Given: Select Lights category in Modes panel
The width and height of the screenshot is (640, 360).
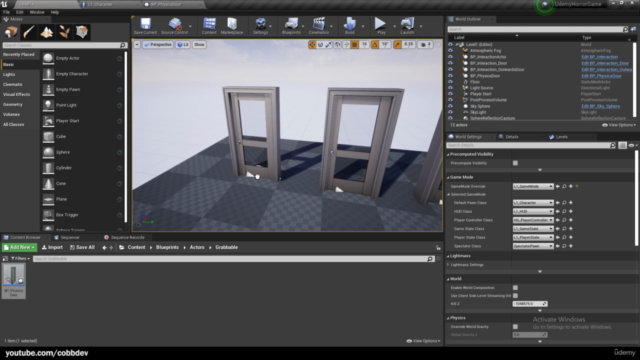Looking at the screenshot, I should 9,74.
